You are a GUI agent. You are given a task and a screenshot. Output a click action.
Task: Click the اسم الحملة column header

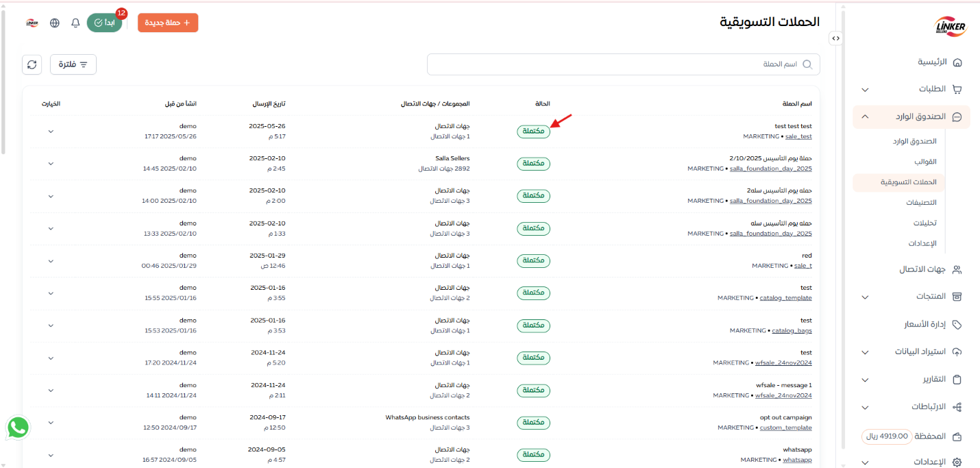click(797, 104)
